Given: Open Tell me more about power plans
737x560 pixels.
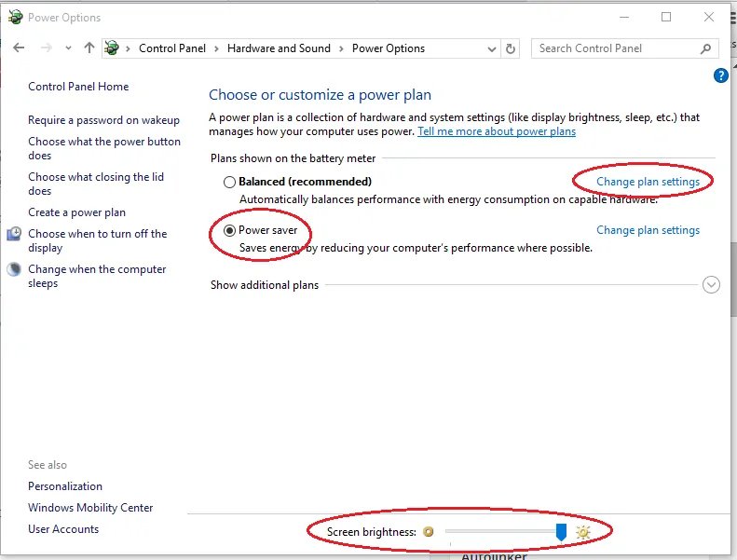Looking at the screenshot, I should 497,131.
